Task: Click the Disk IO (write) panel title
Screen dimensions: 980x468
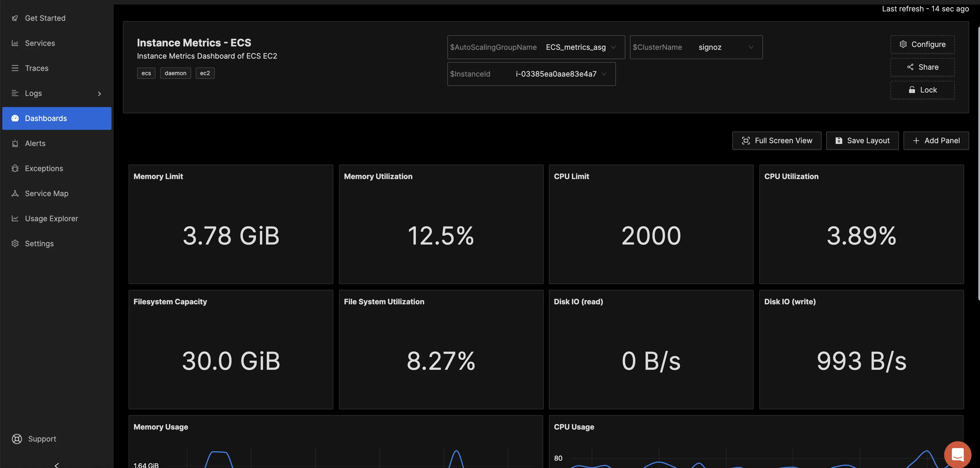Action: coord(790,302)
